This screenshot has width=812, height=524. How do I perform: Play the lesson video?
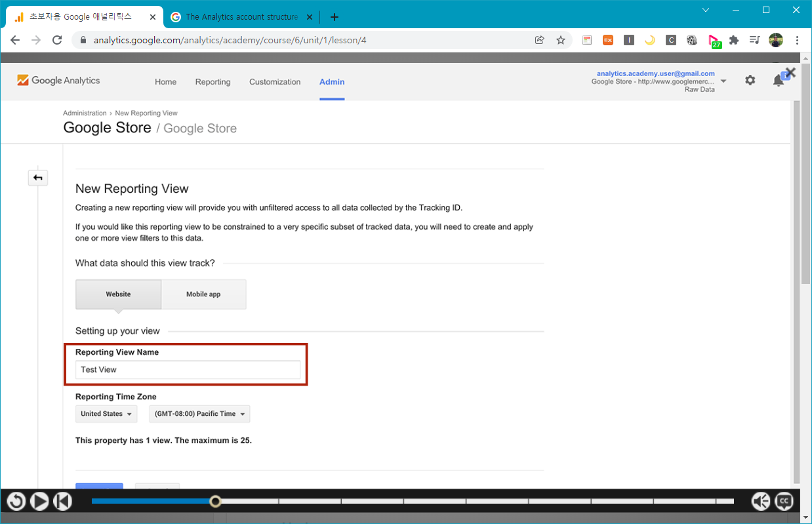pos(39,502)
